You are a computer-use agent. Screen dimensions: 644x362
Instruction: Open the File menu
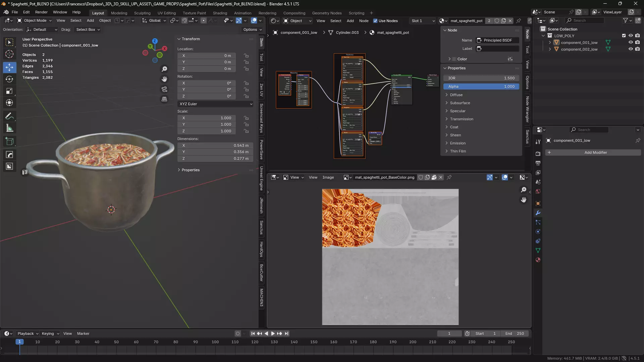pos(15,12)
